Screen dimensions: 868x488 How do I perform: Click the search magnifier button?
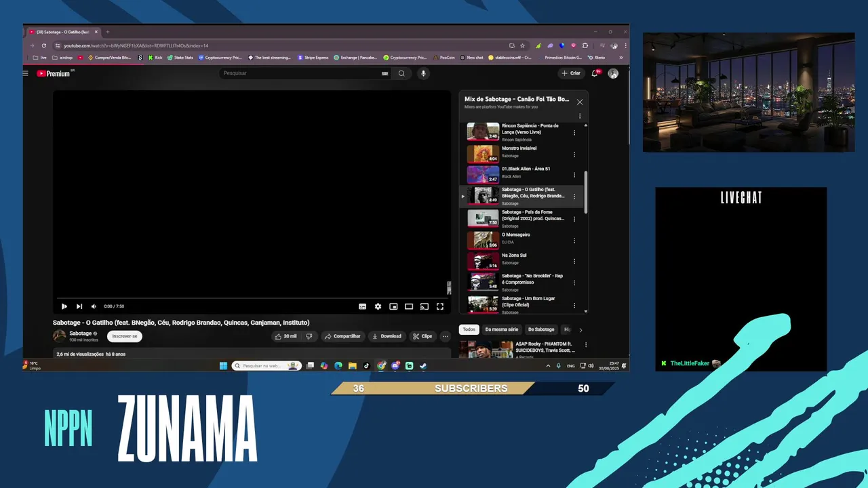pyautogui.click(x=401, y=73)
